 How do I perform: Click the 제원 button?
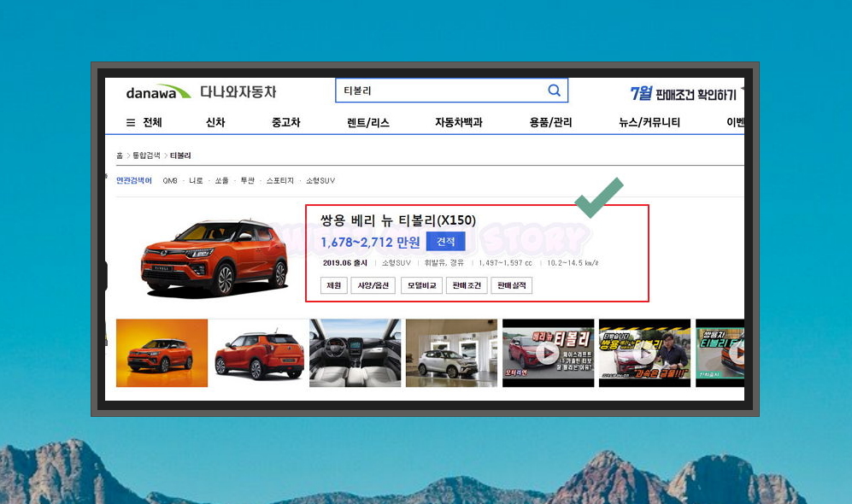[x=333, y=285]
